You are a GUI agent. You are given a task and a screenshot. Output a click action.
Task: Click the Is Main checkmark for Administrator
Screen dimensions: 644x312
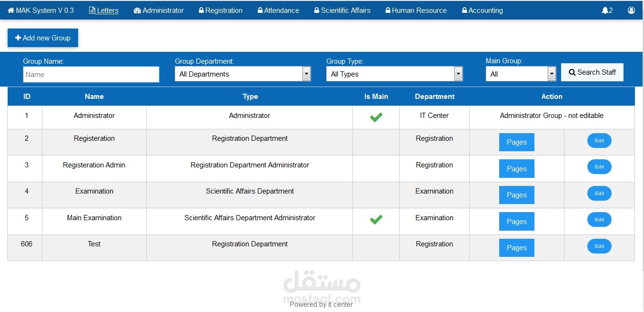(x=376, y=117)
